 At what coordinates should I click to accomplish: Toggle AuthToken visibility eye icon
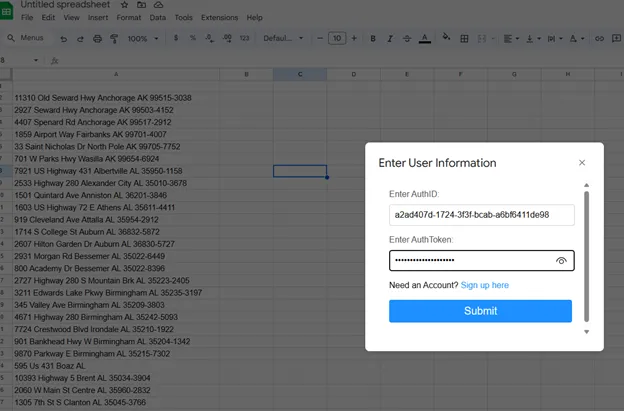562,260
